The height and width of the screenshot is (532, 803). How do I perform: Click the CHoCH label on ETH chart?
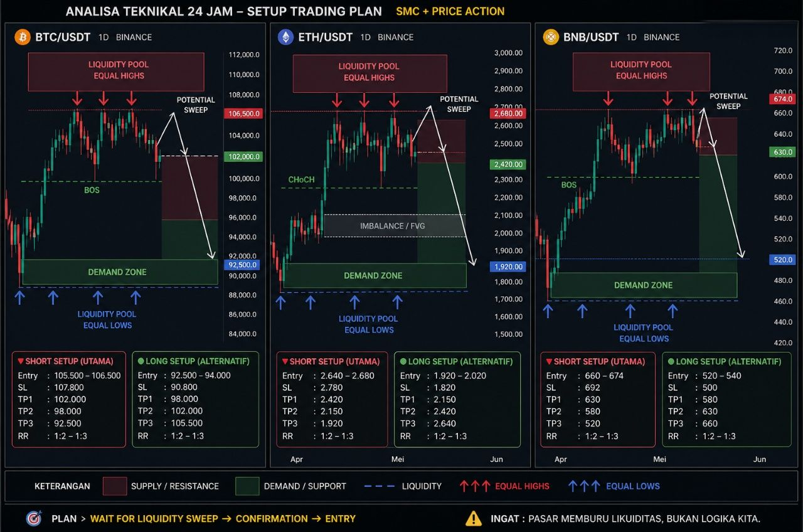click(302, 179)
